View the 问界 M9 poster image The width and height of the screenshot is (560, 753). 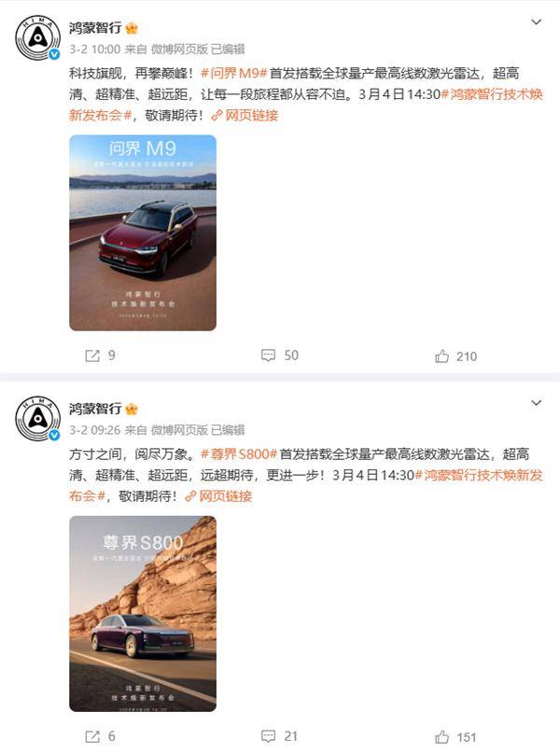[x=143, y=233]
